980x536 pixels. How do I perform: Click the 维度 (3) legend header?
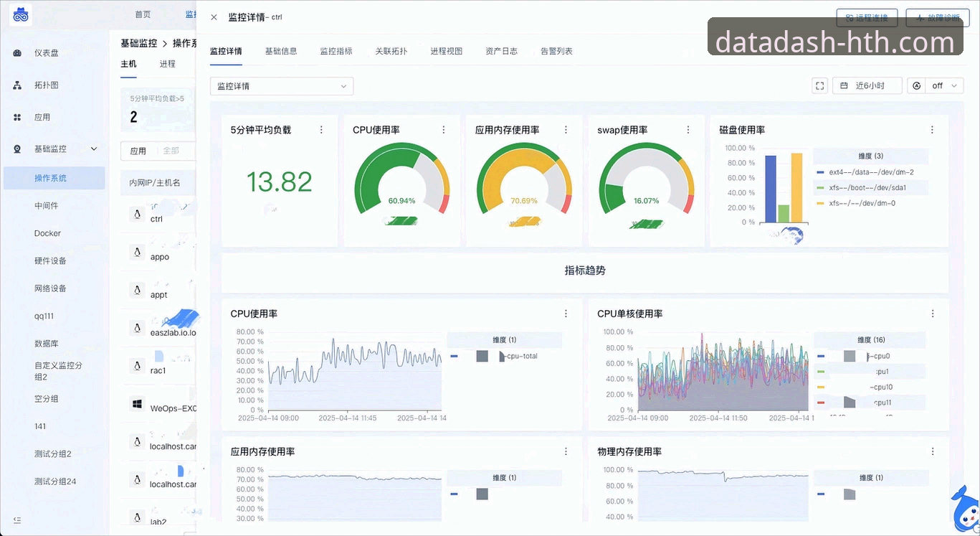coord(870,156)
